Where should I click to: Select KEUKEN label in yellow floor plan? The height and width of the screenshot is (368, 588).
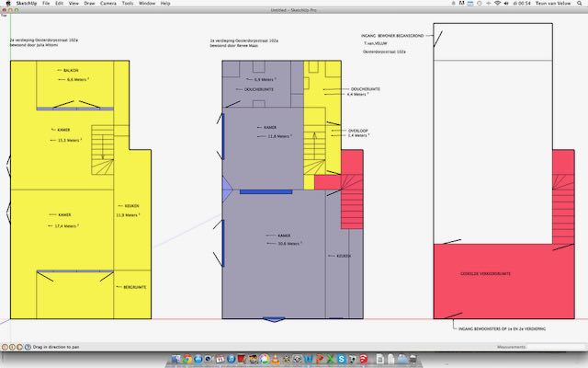tap(131, 206)
